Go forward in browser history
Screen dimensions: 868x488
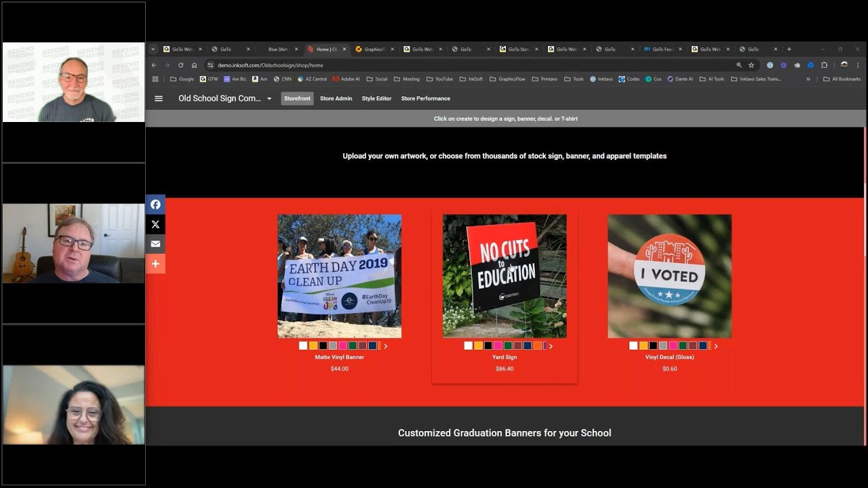[x=167, y=65]
